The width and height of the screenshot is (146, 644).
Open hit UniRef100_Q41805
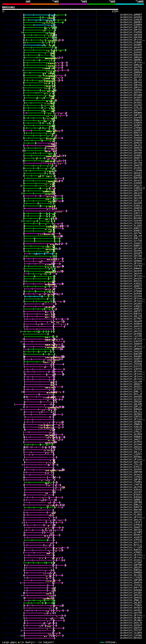click(x=131, y=271)
